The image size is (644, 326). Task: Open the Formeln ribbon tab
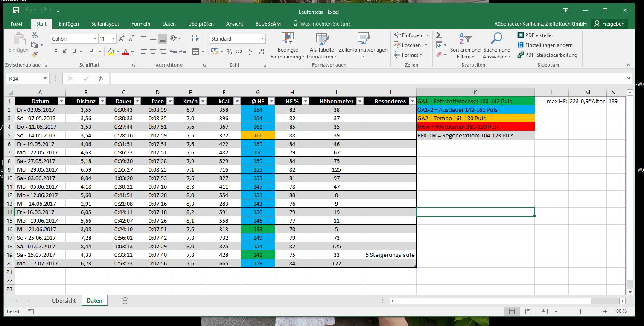click(x=140, y=24)
